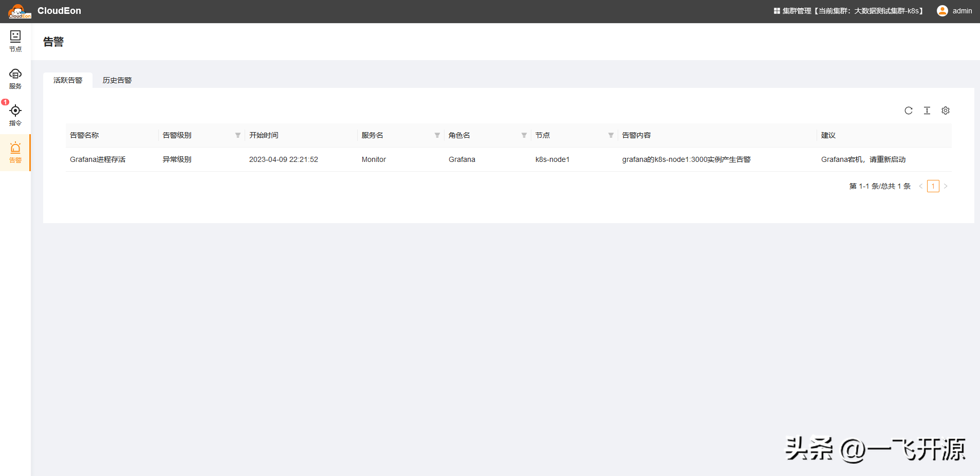The image size is (980, 476).
Task: Click the 建议 column header
Action: 828,135
